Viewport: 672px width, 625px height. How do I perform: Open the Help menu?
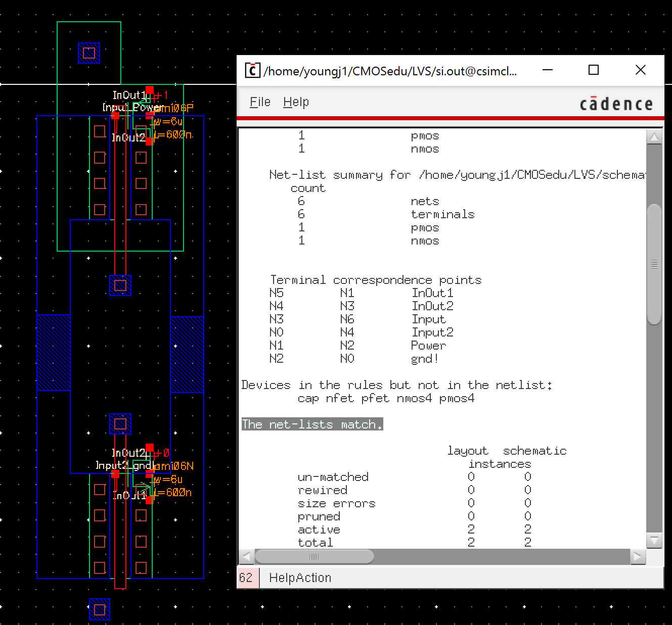296,102
